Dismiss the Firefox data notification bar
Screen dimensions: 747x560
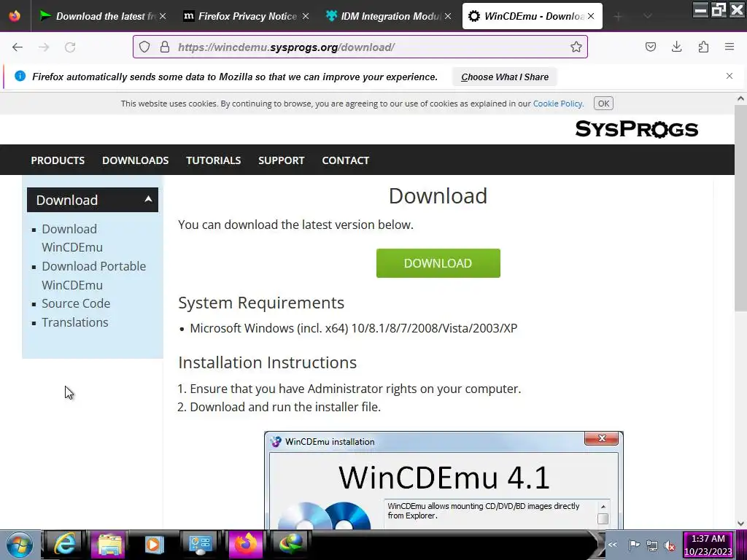point(729,76)
